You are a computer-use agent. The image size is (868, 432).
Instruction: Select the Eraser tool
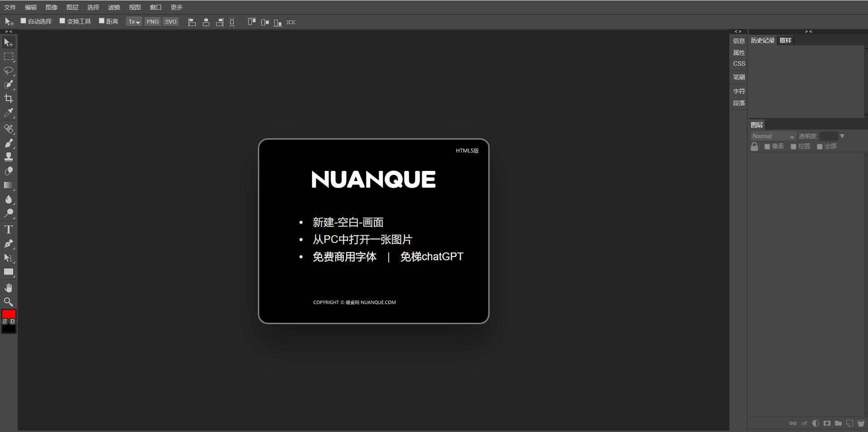click(9, 171)
